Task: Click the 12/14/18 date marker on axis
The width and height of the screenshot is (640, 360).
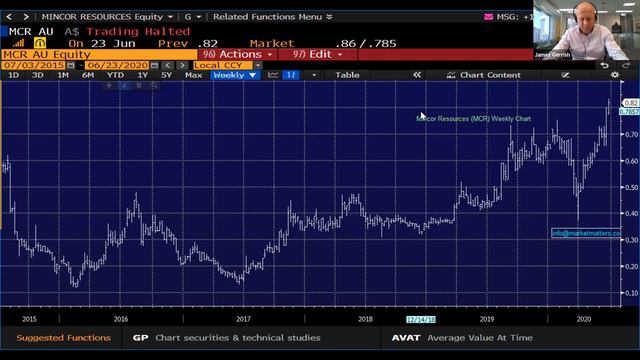Action: pyautogui.click(x=421, y=319)
